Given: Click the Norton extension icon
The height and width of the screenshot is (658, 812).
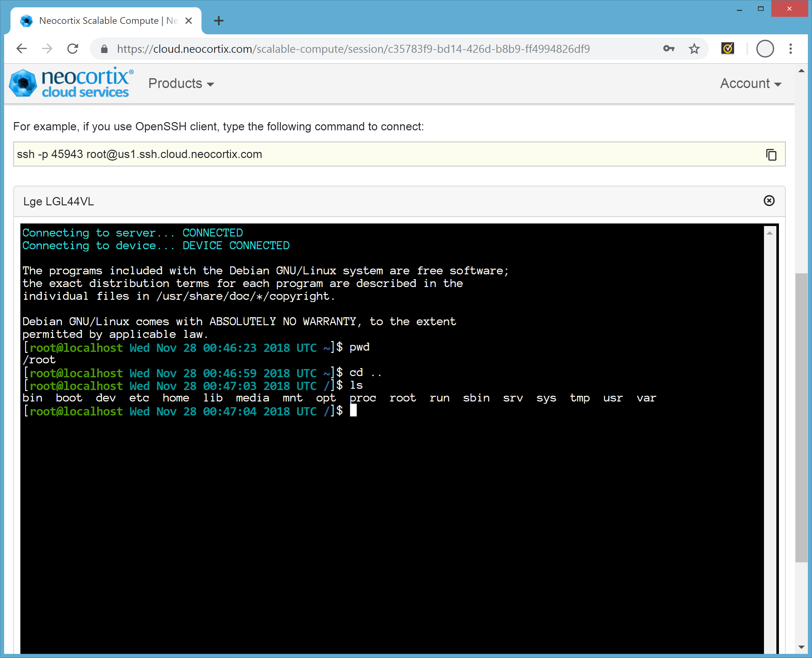Looking at the screenshot, I should pos(727,49).
